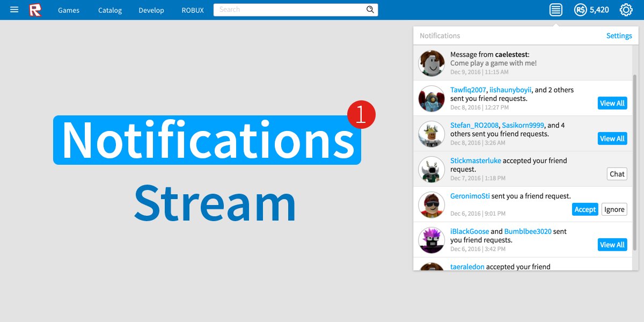Accept GeronimoSti's friend request
The height and width of the screenshot is (322, 644).
[585, 209]
